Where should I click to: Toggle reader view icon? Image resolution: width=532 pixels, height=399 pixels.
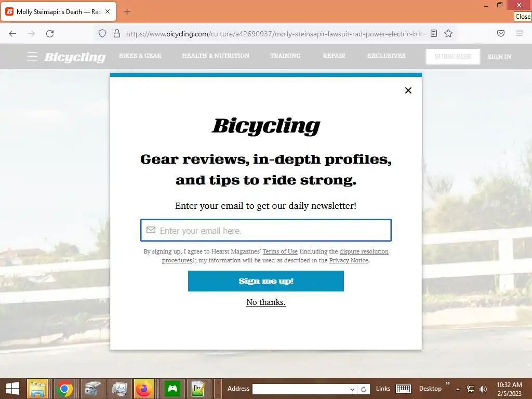pos(434,33)
